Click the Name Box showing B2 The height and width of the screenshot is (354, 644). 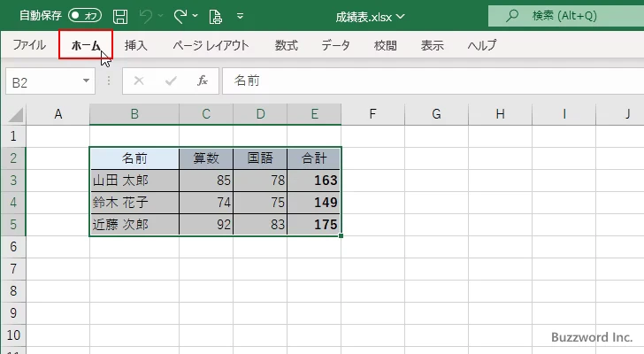coord(43,81)
